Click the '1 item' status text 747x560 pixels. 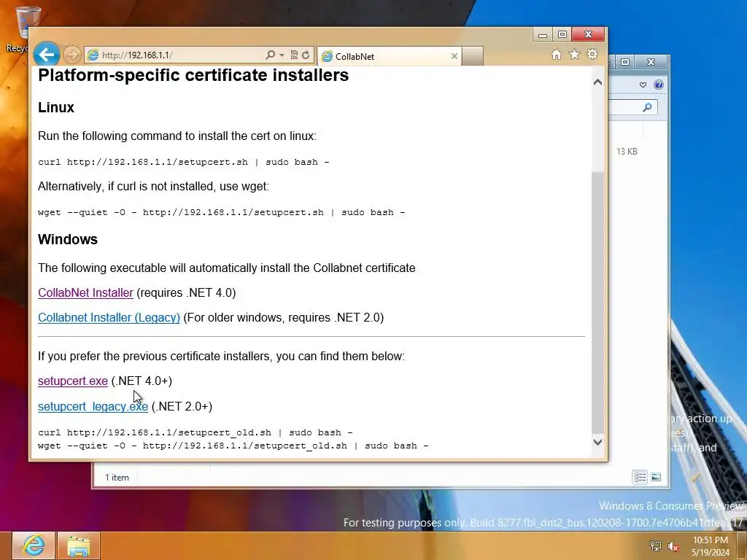tap(117, 478)
